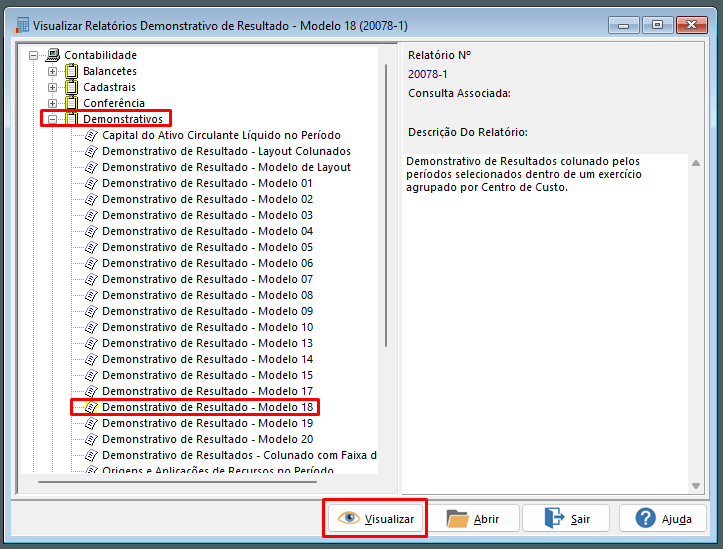The image size is (723, 549).
Task: Click report icon beside Modelo 17
Action: (x=91, y=391)
